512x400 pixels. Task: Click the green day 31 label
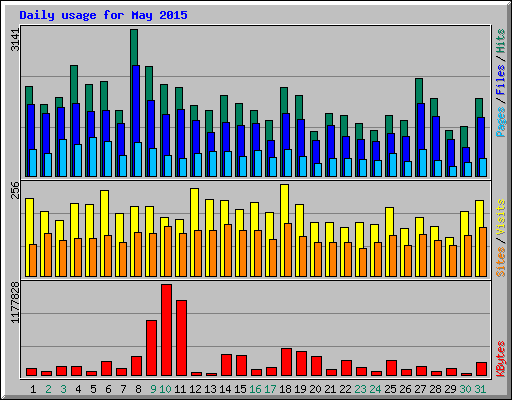[480, 389]
